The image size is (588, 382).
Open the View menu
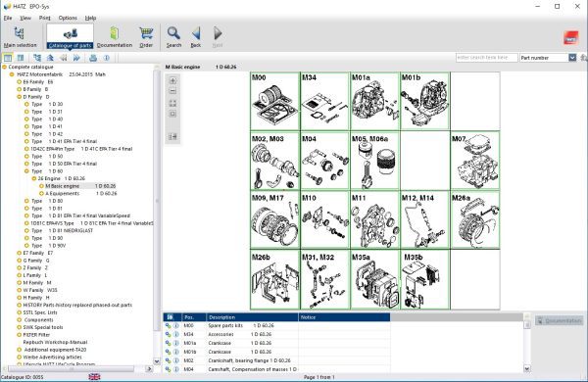point(25,18)
